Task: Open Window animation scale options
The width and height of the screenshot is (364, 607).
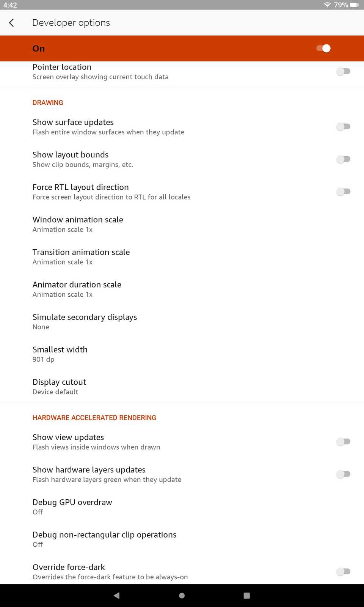Action: 78,224
